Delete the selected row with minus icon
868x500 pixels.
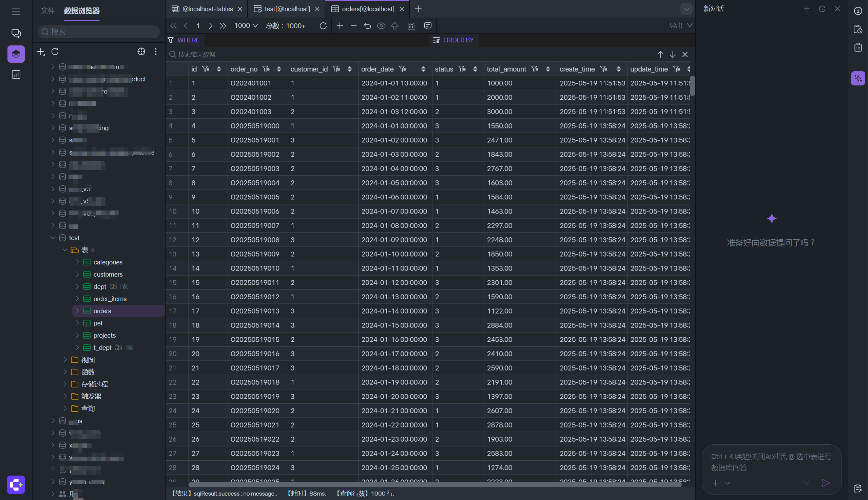(353, 26)
